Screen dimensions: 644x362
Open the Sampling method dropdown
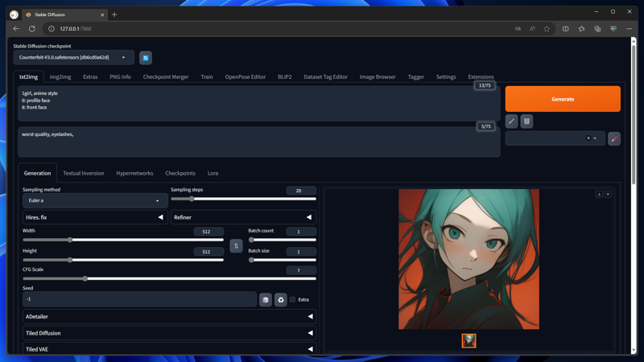pyautogui.click(x=95, y=200)
